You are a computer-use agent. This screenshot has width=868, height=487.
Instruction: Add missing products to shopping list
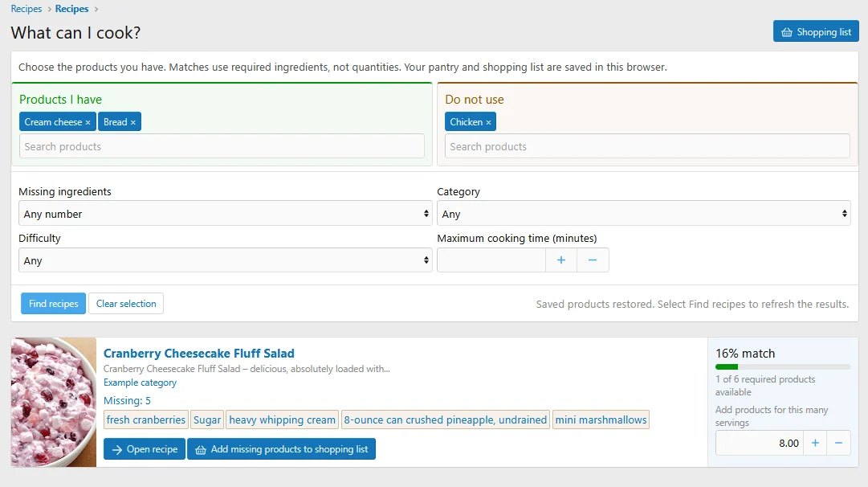[281, 449]
